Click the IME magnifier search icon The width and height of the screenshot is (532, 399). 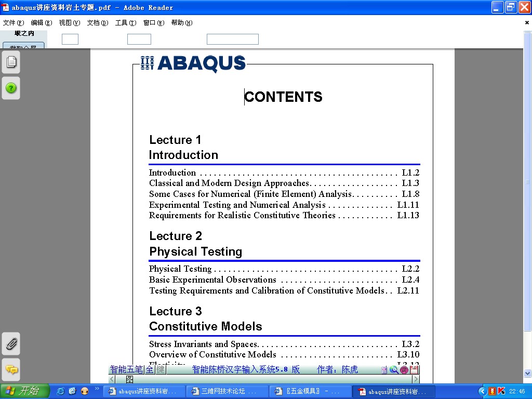(394, 370)
